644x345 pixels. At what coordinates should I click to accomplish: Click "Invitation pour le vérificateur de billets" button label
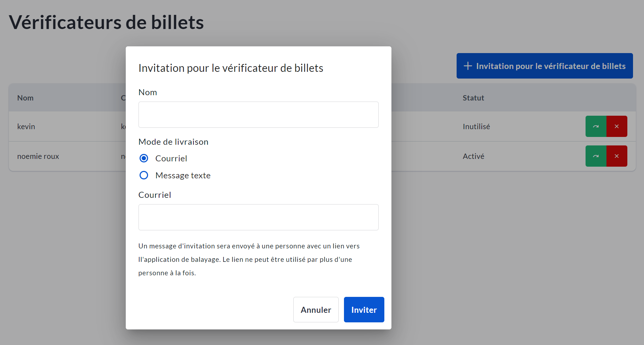point(550,66)
